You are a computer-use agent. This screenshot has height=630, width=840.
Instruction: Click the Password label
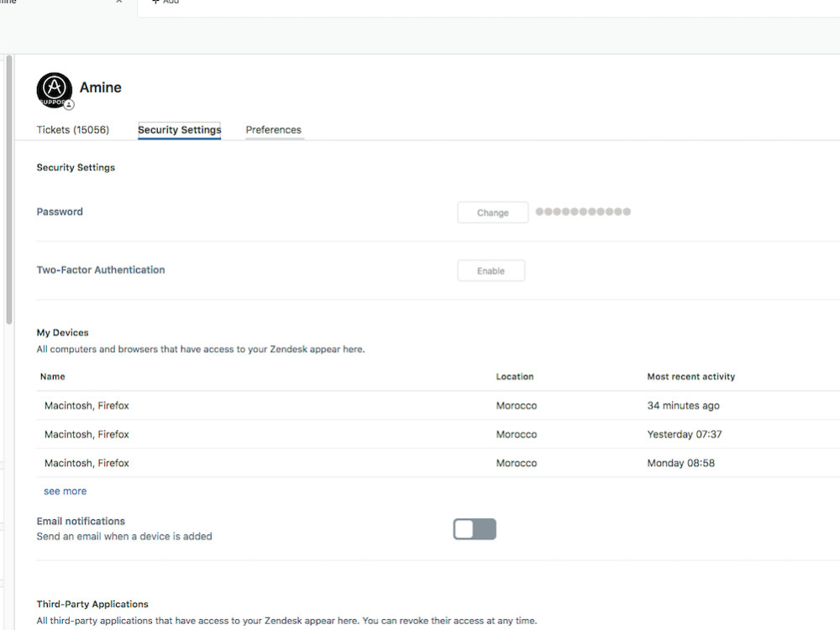point(60,212)
